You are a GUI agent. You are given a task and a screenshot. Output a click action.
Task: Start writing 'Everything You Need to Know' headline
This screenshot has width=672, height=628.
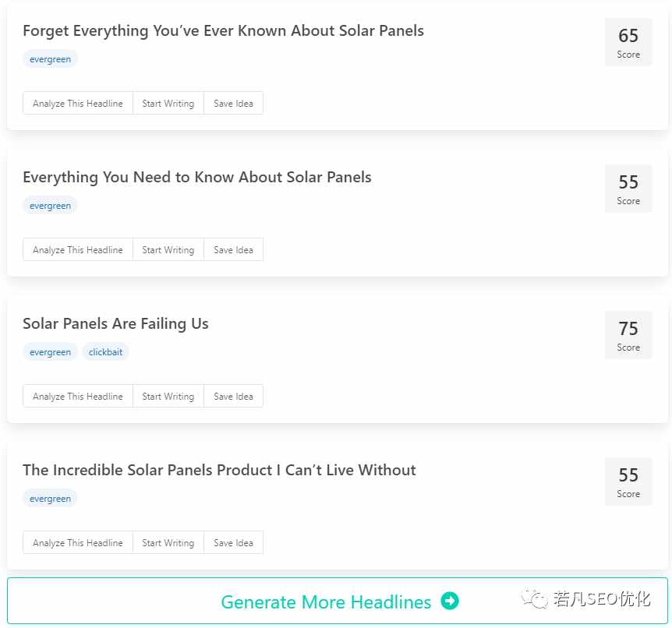(168, 250)
